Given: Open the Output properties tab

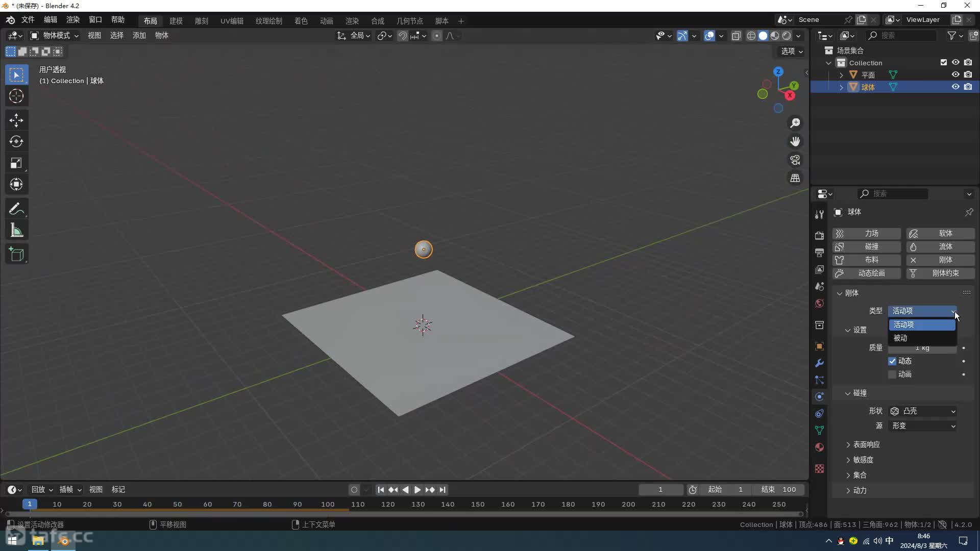Looking at the screenshot, I should [x=819, y=253].
